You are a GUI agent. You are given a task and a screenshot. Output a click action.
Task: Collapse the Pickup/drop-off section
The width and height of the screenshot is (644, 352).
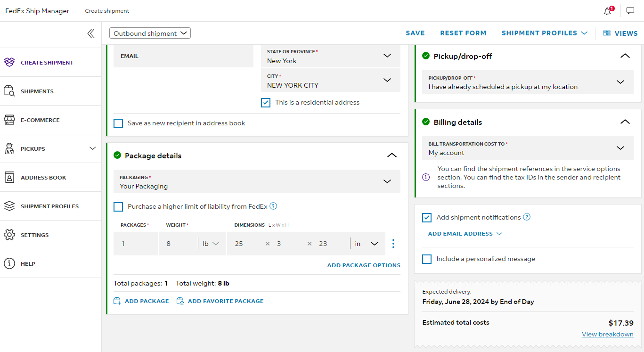coord(625,56)
